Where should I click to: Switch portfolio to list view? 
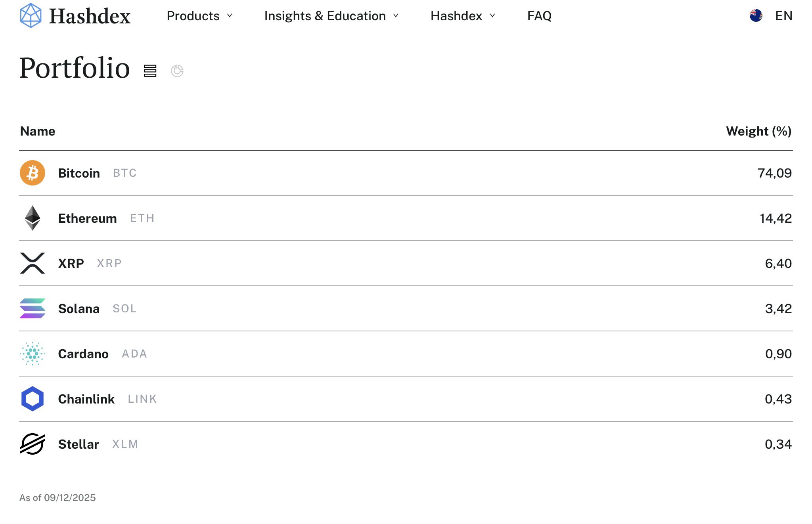coord(150,71)
